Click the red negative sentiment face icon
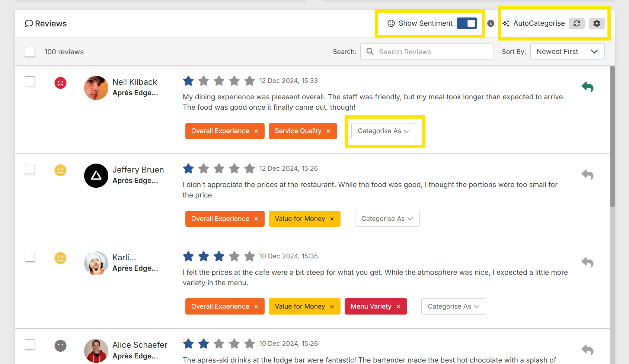Image resolution: width=629 pixels, height=364 pixels. tap(60, 83)
